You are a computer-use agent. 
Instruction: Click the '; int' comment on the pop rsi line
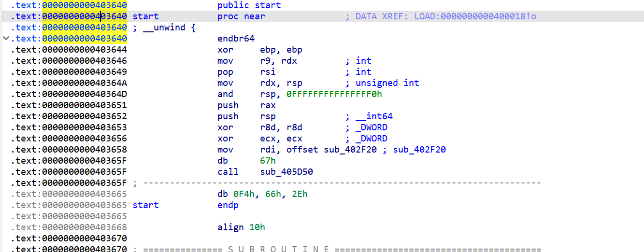point(358,72)
